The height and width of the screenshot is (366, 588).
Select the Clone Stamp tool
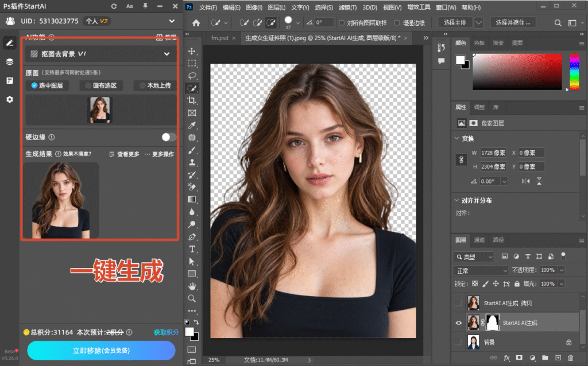(192, 162)
